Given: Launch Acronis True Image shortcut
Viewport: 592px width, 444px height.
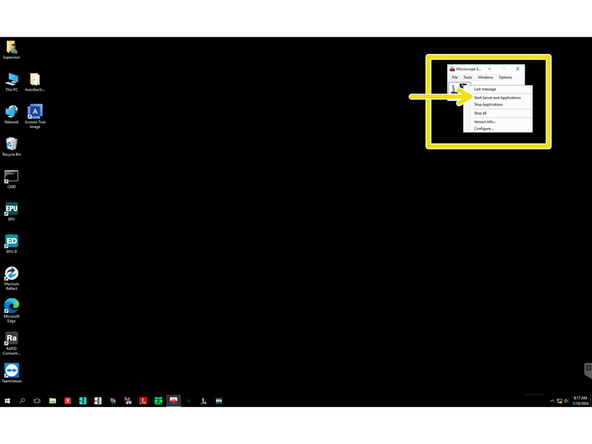Looking at the screenshot, I should (x=35, y=116).
